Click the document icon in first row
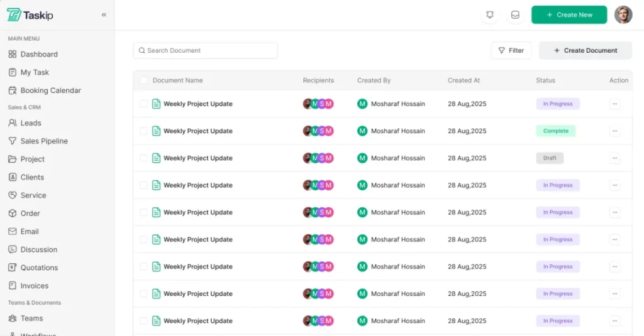 tap(157, 104)
